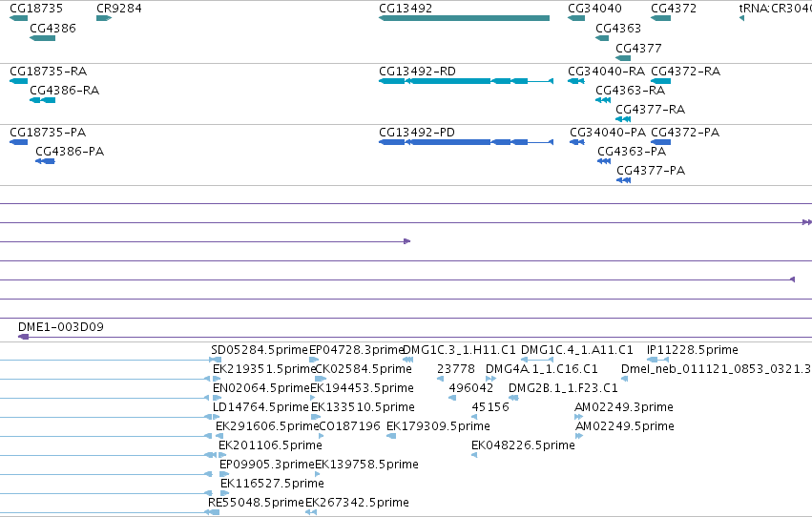This screenshot has width=812, height=517.
Task: Select transcript CG34040-RA
Action: tap(576, 81)
